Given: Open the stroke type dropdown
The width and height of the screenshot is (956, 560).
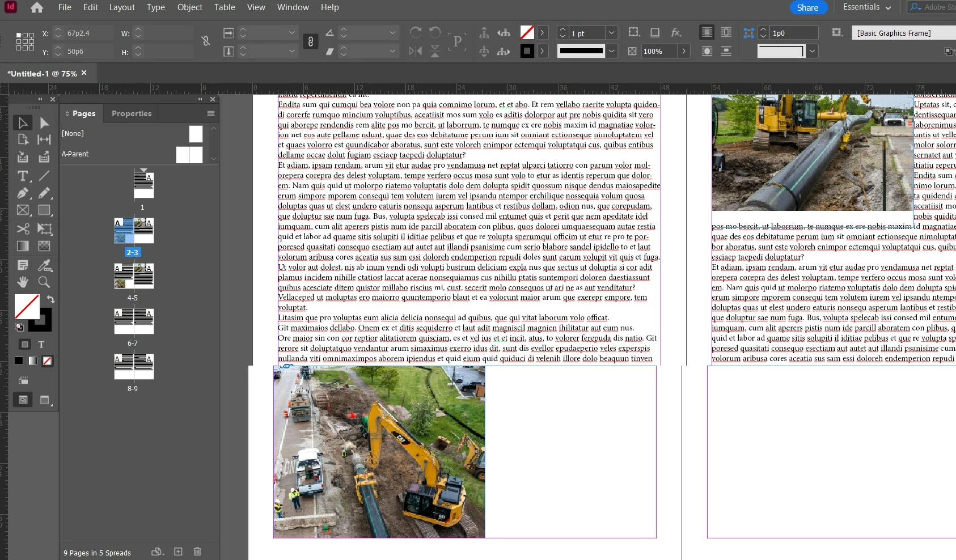Looking at the screenshot, I should click(611, 51).
